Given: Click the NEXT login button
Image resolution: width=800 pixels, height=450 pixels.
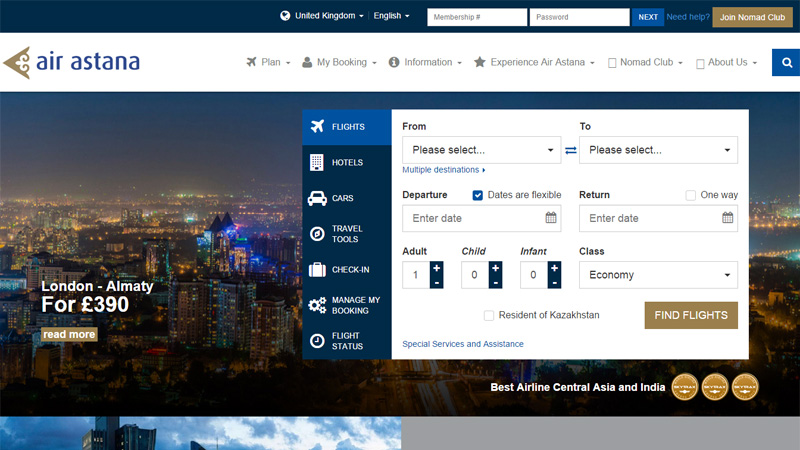Looking at the screenshot, I should coord(647,17).
